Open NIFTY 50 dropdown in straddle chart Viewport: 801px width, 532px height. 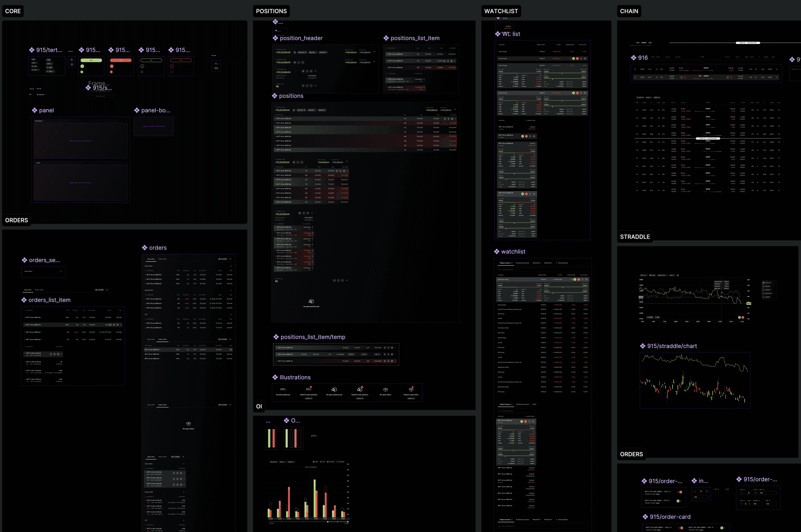pyautogui.click(x=644, y=275)
